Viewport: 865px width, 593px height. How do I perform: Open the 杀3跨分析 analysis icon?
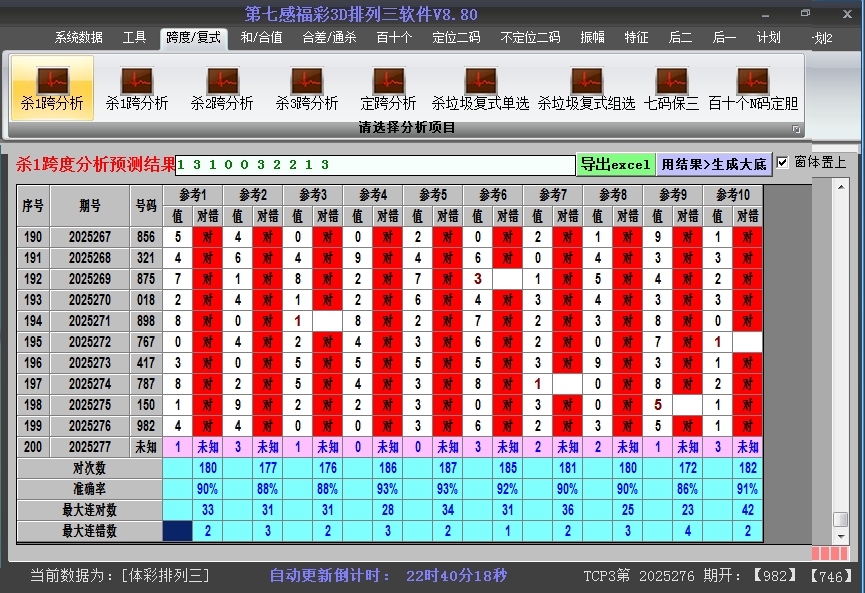click(x=310, y=88)
